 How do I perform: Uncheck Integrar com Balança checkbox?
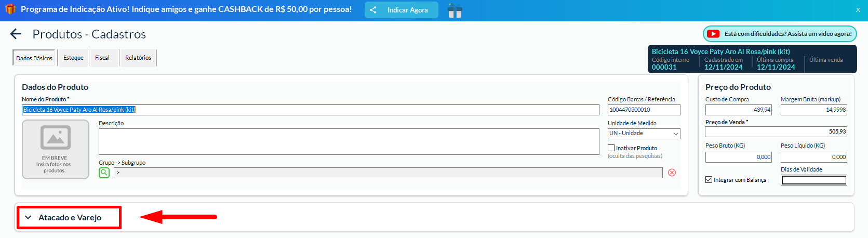pyautogui.click(x=709, y=180)
